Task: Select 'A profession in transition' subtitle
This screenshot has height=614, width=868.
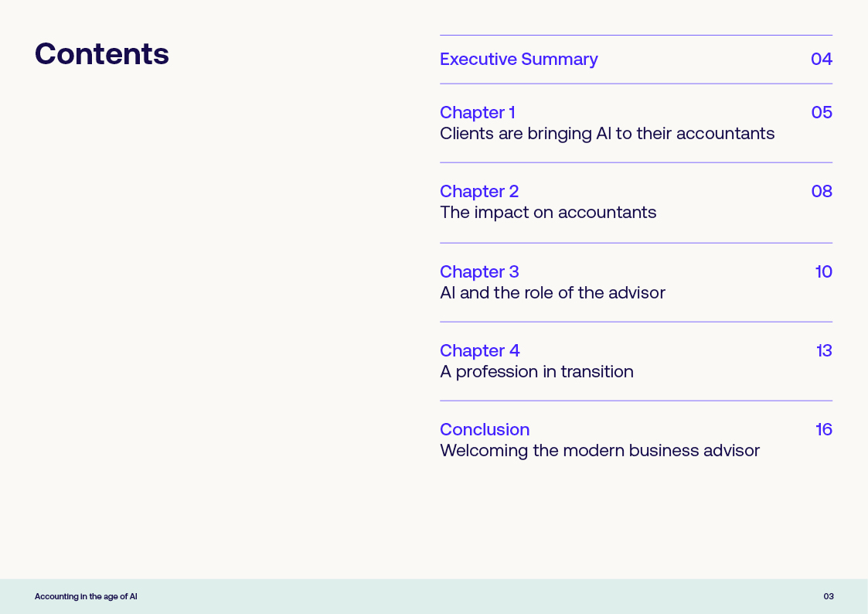Action: 536,372
